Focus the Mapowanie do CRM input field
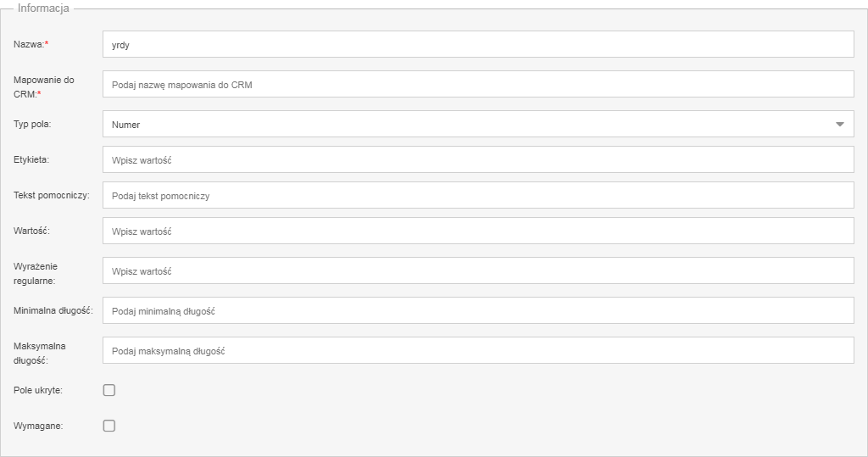Screen dimensions: 868x457 pos(478,84)
